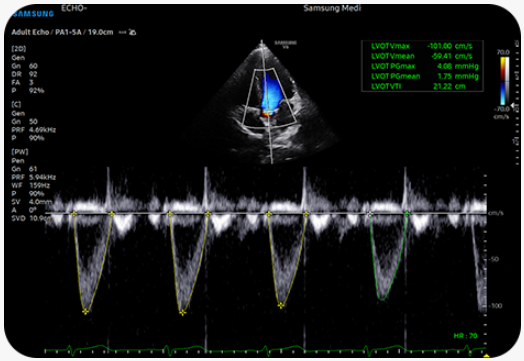The width and height of the screenshot is (524, 361).
Task: Click the SAMSUNG logo at top-left
Action: click(33, 14)
